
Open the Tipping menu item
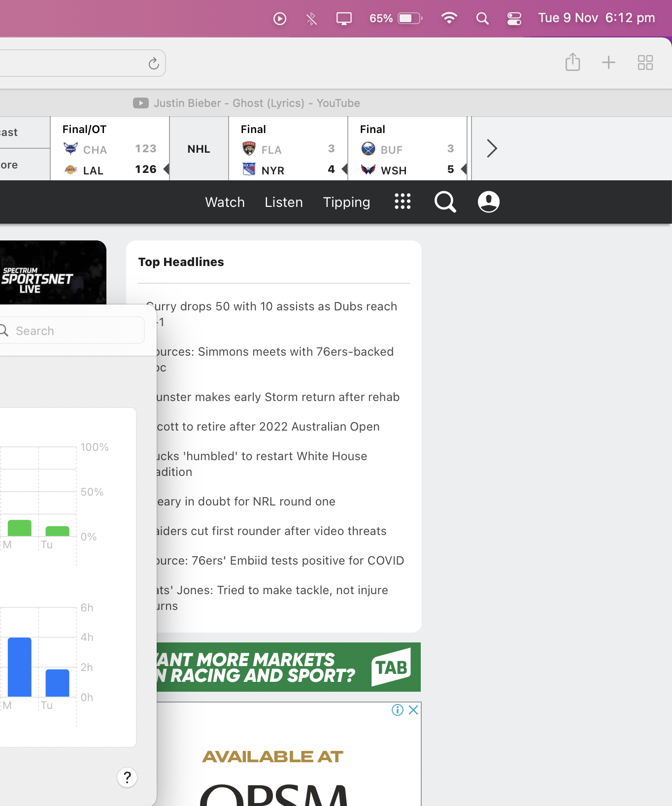[346, 202]
